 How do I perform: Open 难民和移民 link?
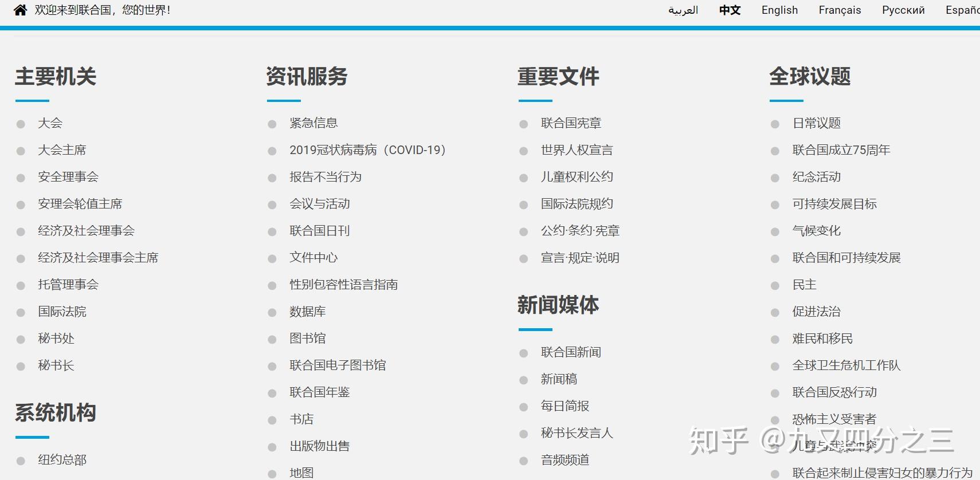coord(822,339)
